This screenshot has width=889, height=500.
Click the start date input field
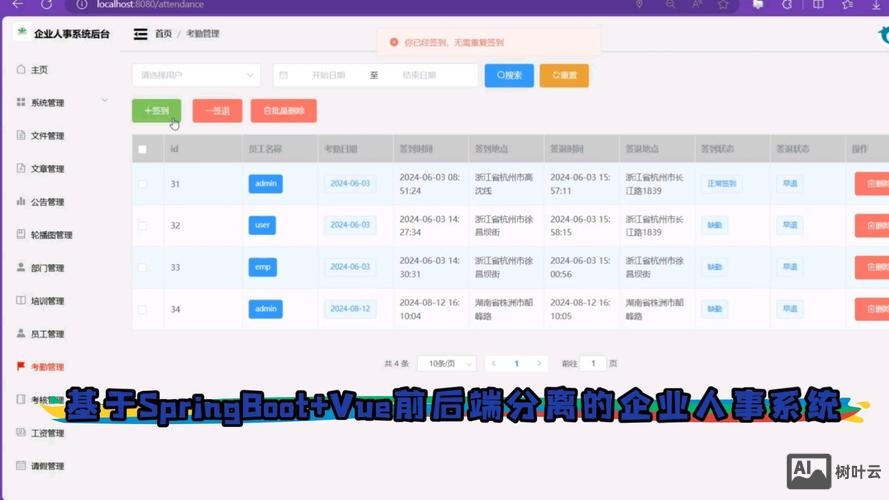coord(329,75)
